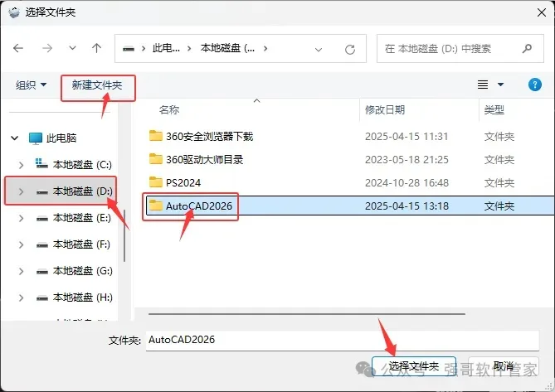Open recent locations chevron dropdown

coord(72,48)
